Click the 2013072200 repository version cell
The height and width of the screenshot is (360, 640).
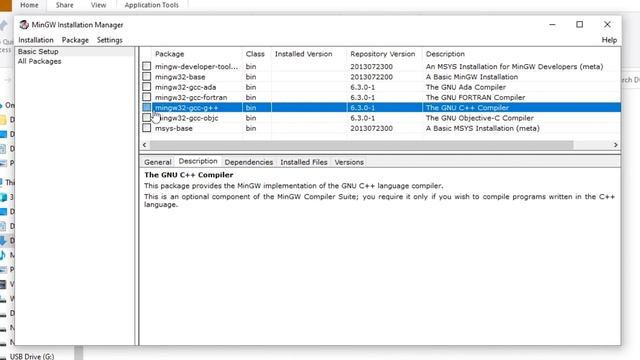[x=371, y=77]
